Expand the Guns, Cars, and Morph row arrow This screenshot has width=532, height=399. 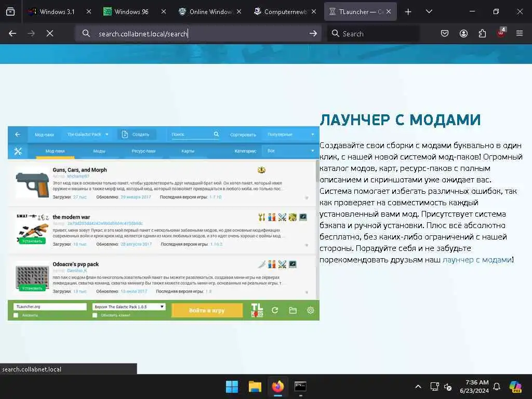pos(307,198)
